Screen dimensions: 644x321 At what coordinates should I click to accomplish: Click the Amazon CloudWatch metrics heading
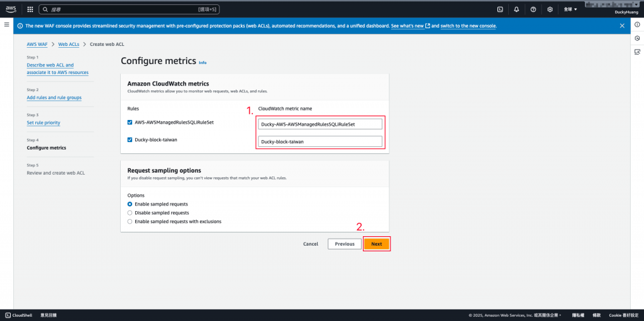point(169,84)
